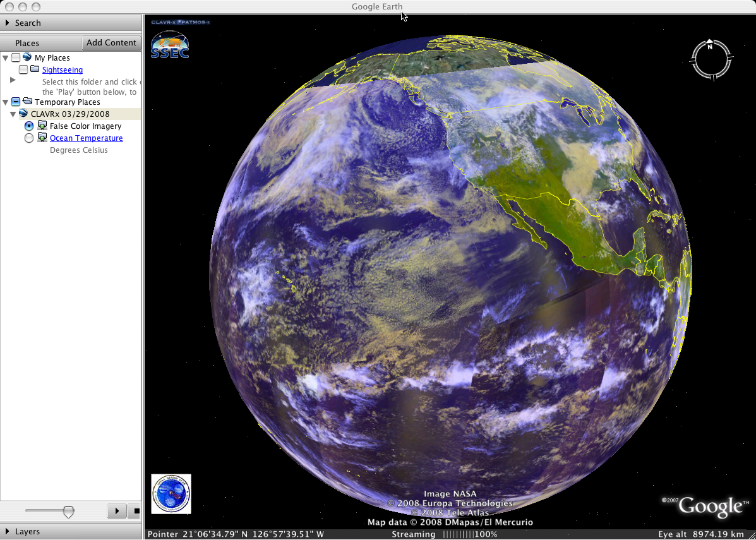The image size is (756, 540).
Task: Expand the Layers panel
Action: [7, 531]
